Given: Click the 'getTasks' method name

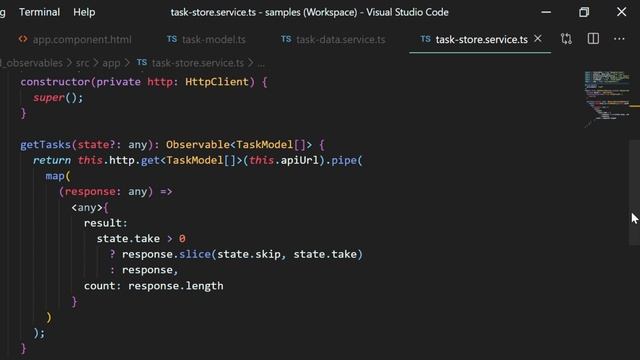Looking at the screenshot, I should coord(45,144).
